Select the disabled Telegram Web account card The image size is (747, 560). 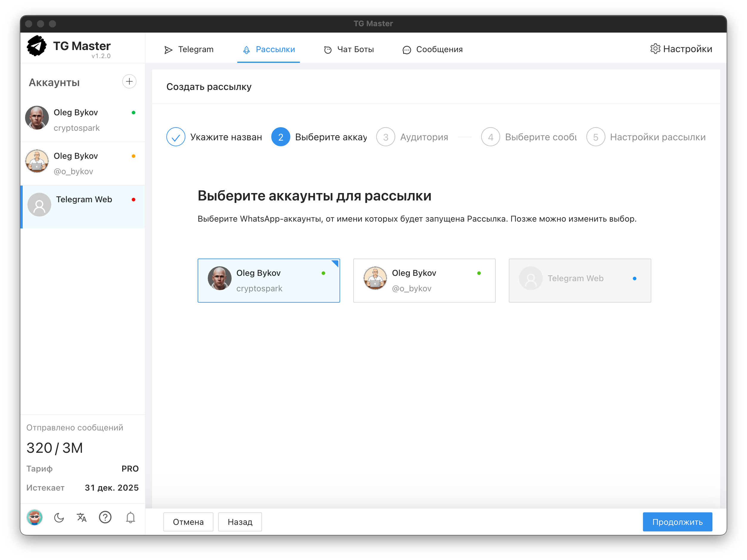pyautogui.click(x=579, y=281)
